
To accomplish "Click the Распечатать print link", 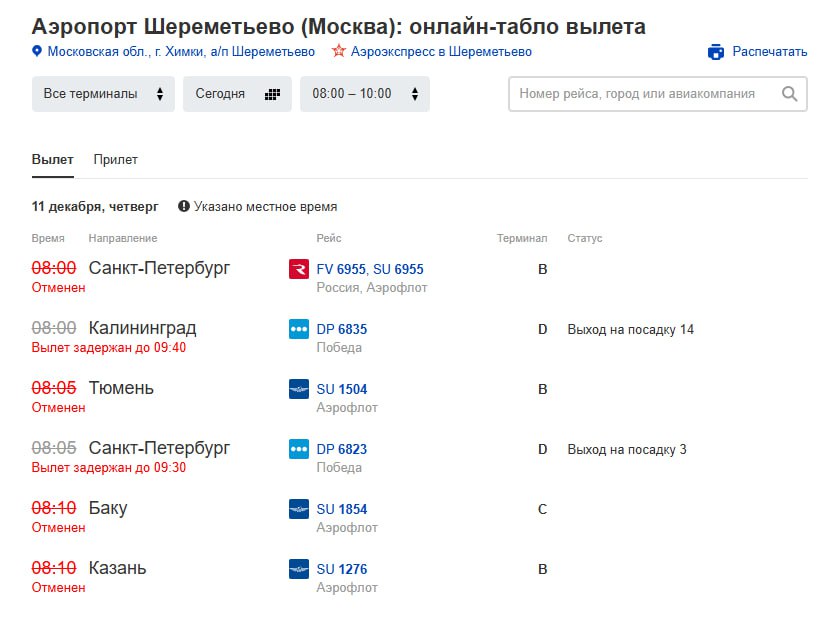I will coord(769,52).
